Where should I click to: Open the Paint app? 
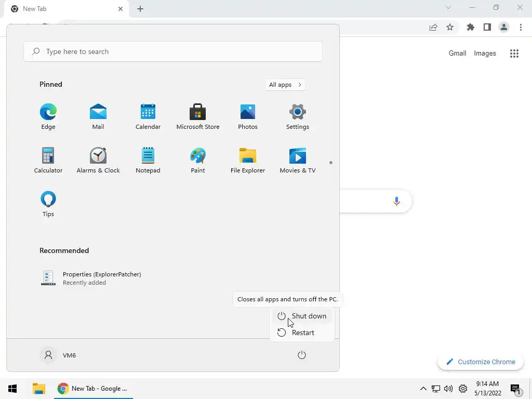pyautogui.click(x=198, y=160)
